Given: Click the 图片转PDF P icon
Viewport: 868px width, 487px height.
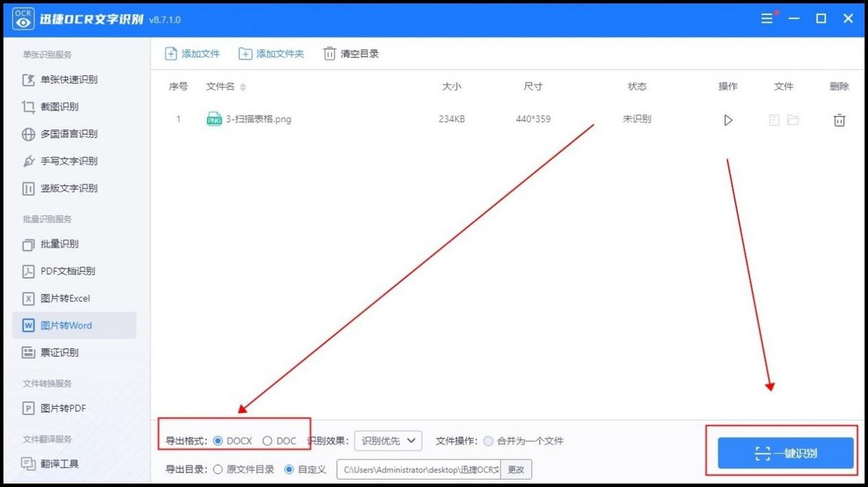Looking at the screenshot, I should tap(28, 408).
